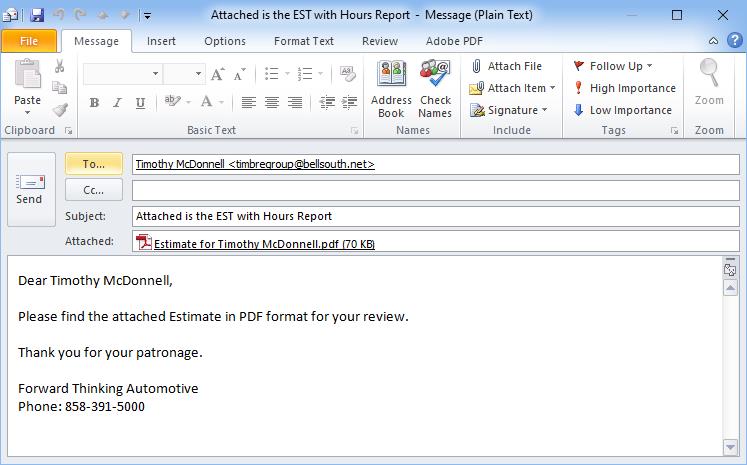
Task: Switch to the Insert tab
Action: pyautogui.click(x=161, y=41)
